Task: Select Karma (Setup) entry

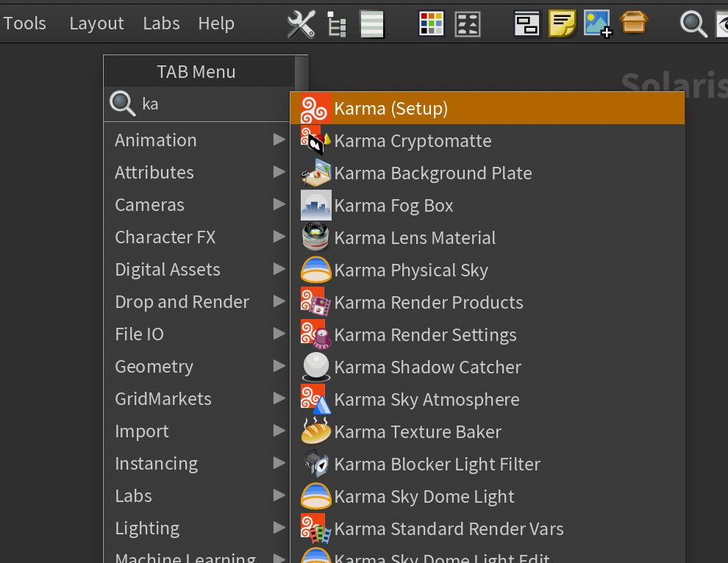Action: click(x=488, y=108)
